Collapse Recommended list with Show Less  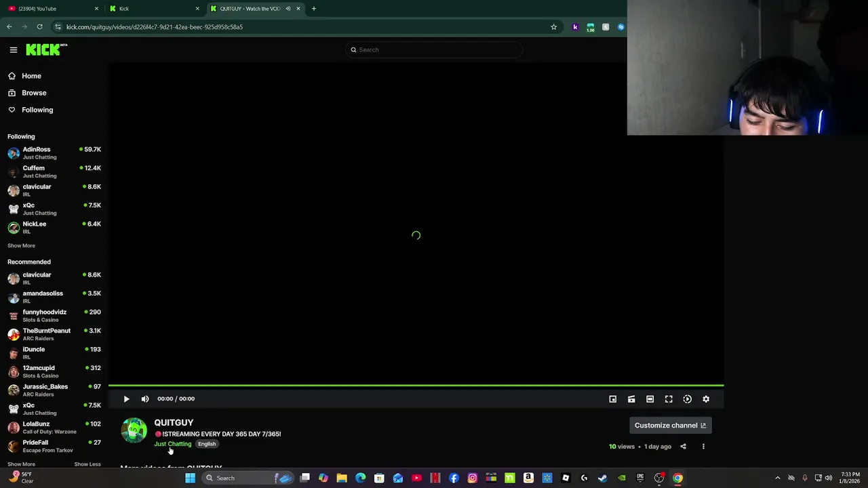87,464
